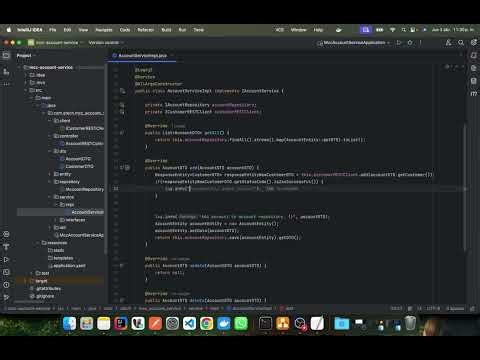Open Terminal from the Dock
Image resolution: width=480 pixels, height=360 pixels.
[265, 323]
